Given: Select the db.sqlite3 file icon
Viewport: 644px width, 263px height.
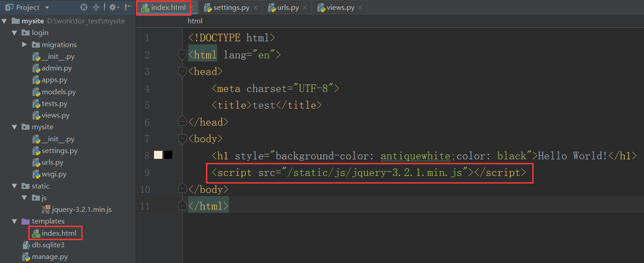Looking at the screenshot, I should click(26, 245).
